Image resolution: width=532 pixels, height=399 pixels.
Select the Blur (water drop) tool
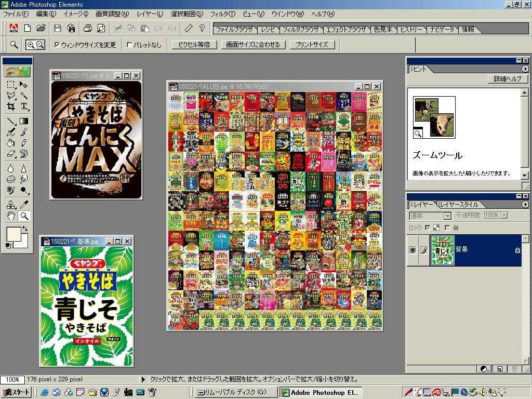click(x=11, y=168)
